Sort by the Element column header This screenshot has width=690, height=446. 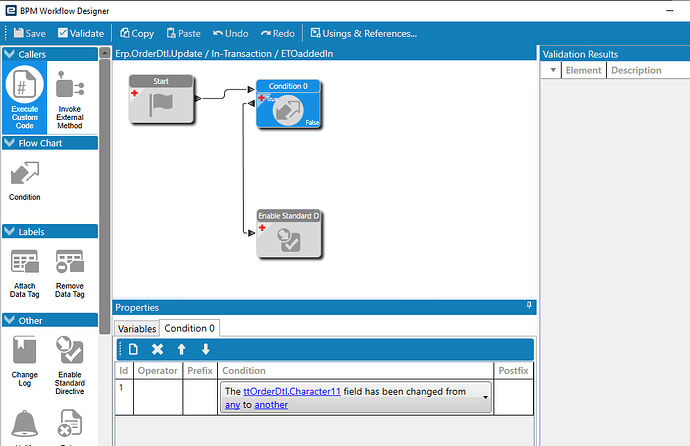584,70
